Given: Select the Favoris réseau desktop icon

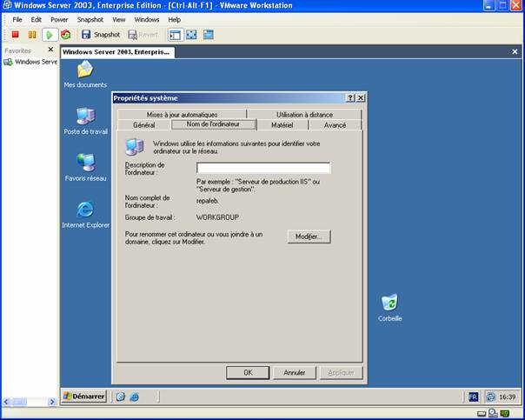Looking at the screenshot, I should [86, 168].
